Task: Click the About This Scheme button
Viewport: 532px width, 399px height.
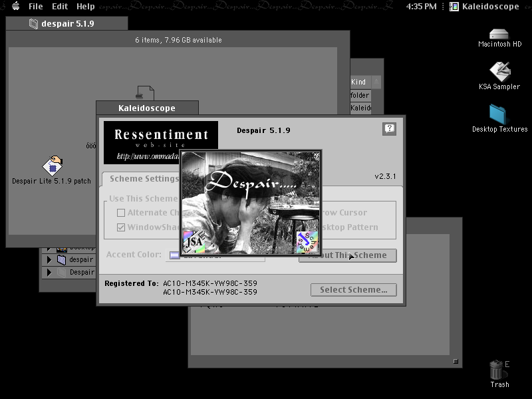Action: (347, 255)
